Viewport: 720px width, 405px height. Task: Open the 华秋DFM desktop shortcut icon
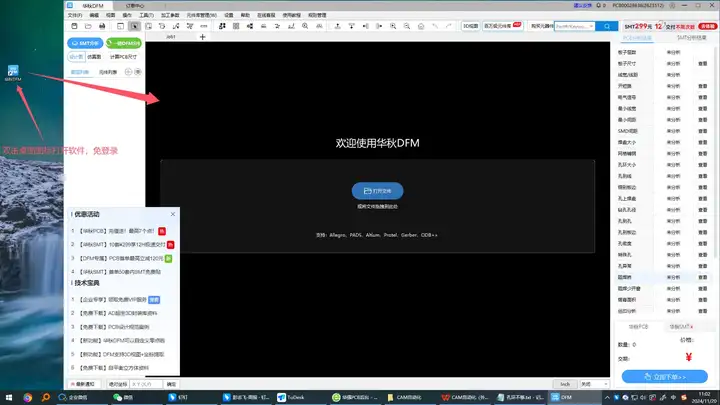tap(13, 73)
